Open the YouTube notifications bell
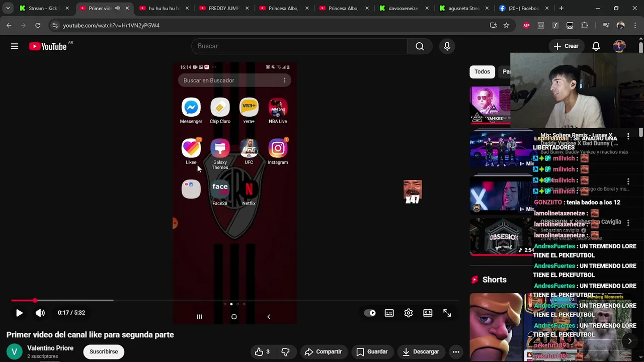The image size is (644, 362). pyautogui.click(x=596, y=46)
